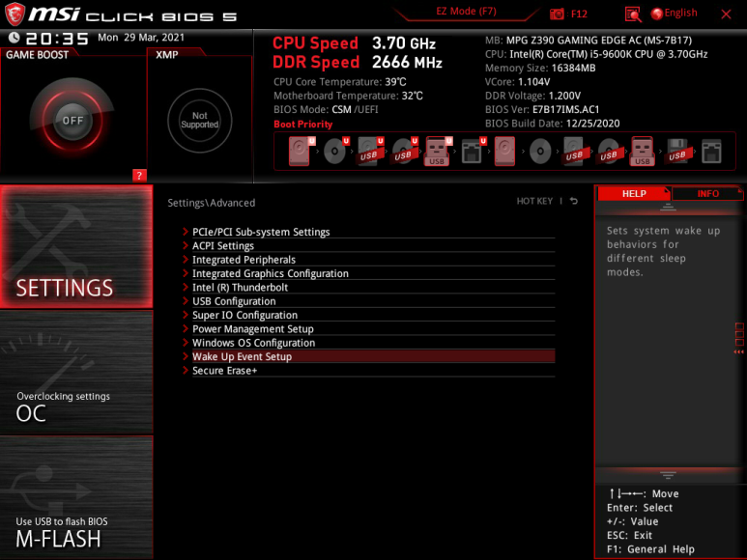The height and width of the screenshot is (560, 747).
Task: Open the BIOS search magnifier icon
Action: [633, 14]
